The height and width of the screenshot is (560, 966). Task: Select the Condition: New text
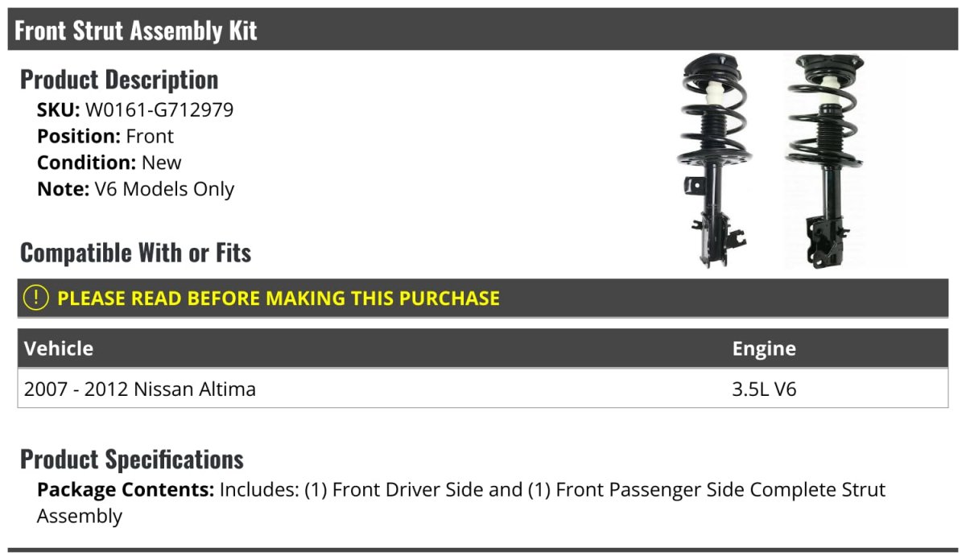point(109,163)
